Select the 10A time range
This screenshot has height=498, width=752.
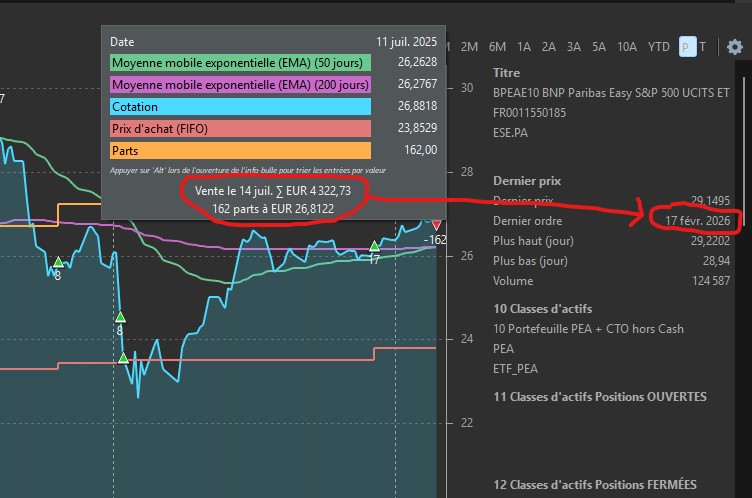coord(627,47)
